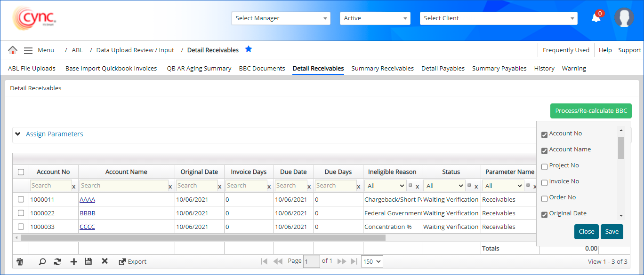This screenshot has height=275, width=644.
Task: Go to the BBC Documents tab
Action: [262, 68]
